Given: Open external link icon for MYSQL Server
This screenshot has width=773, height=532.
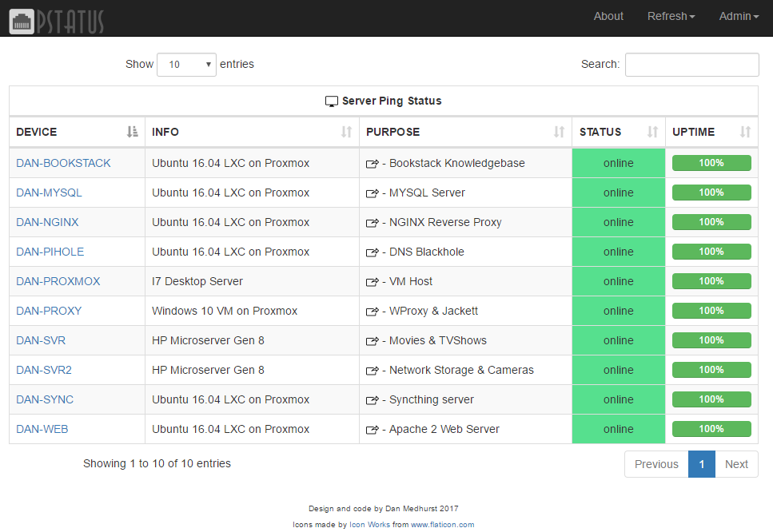Looking at the screenshot, I should (x=373, y=193).
